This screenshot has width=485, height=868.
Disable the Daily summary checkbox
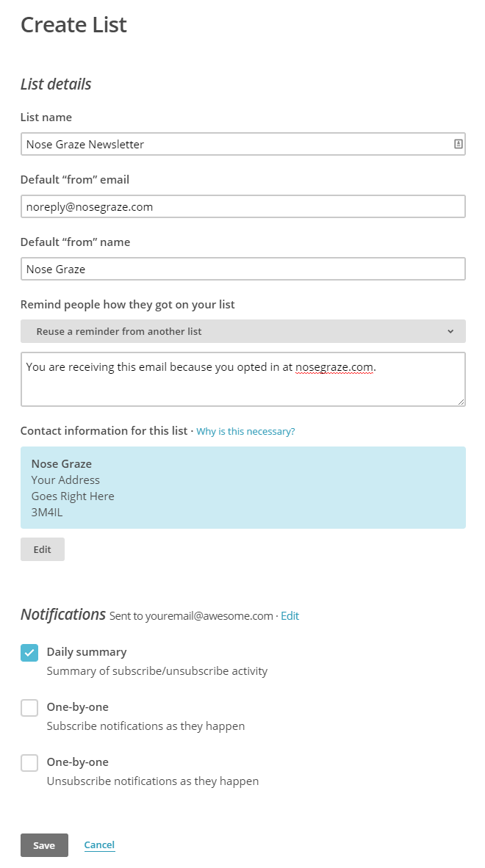point(29,653)
